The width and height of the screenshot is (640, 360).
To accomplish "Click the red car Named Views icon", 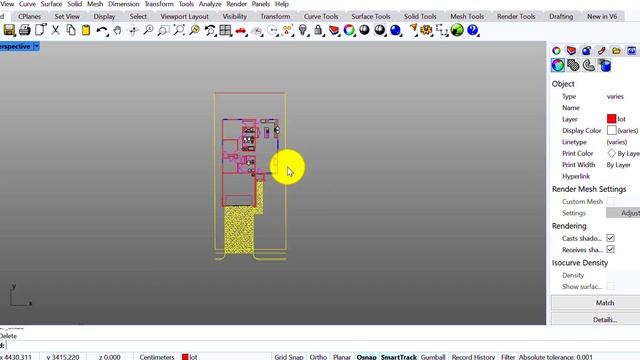I will [x=241, y=31].
